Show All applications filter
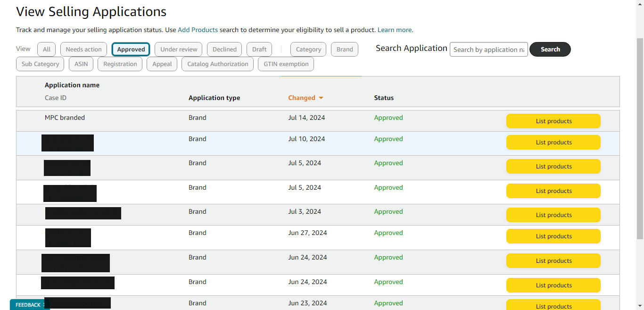Viewport: 644px width, 310px height. (x=47, y=49)
